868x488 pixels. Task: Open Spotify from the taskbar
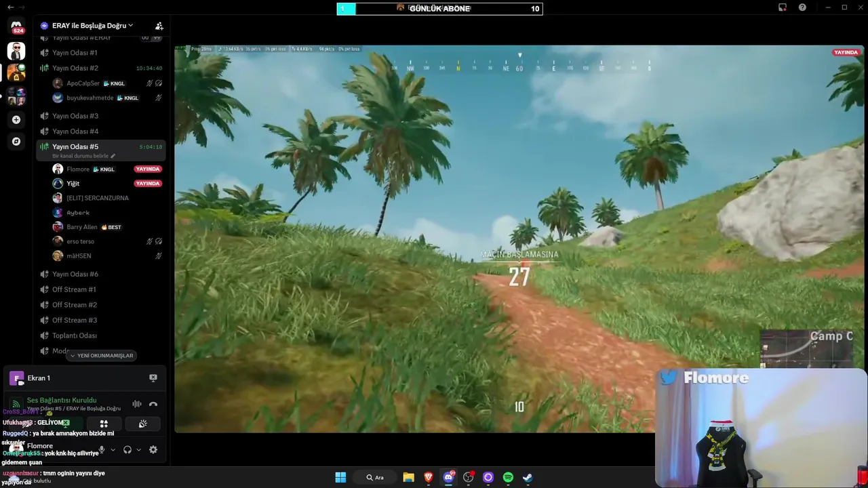(508, 477)
